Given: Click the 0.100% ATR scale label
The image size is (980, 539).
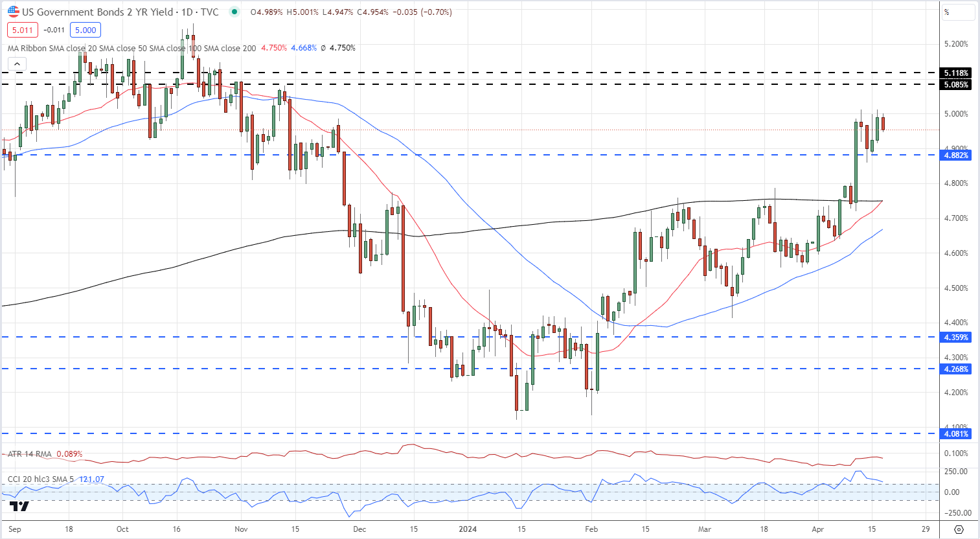Looking at the screenshot, I should point(956,453).
